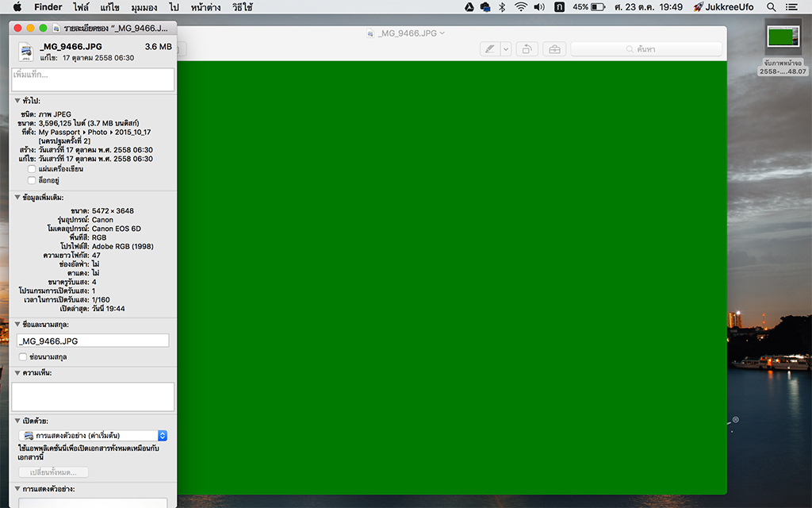Click the Bluetooth status icon
Viewport: 812px width, 508px height.
click(502, 6)
